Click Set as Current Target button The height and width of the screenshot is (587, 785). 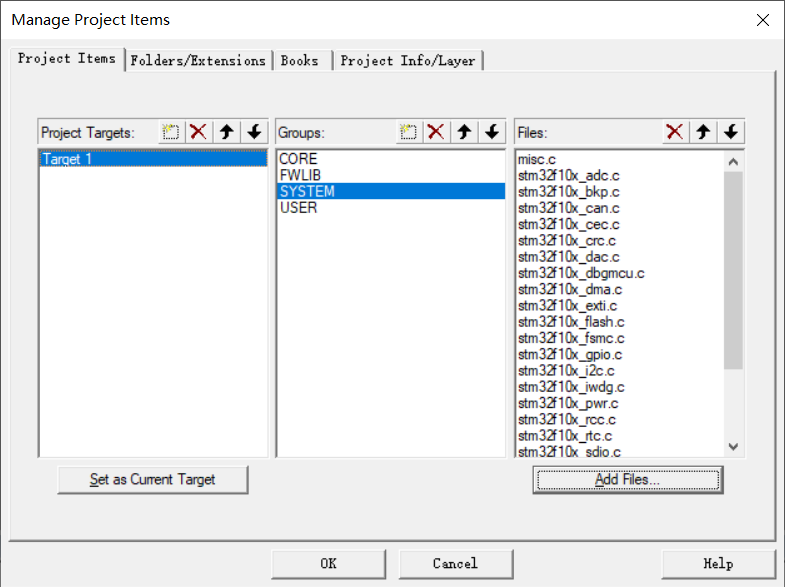coord(153,479)
